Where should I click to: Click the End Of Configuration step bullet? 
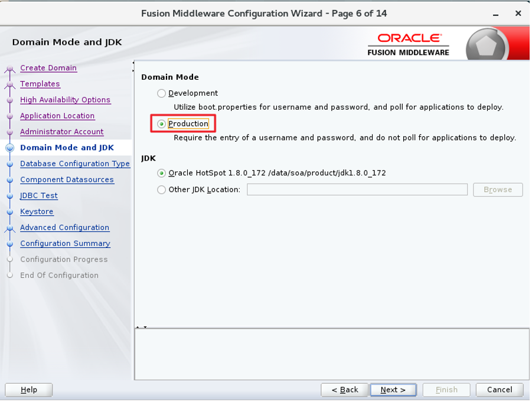[10, 276]
